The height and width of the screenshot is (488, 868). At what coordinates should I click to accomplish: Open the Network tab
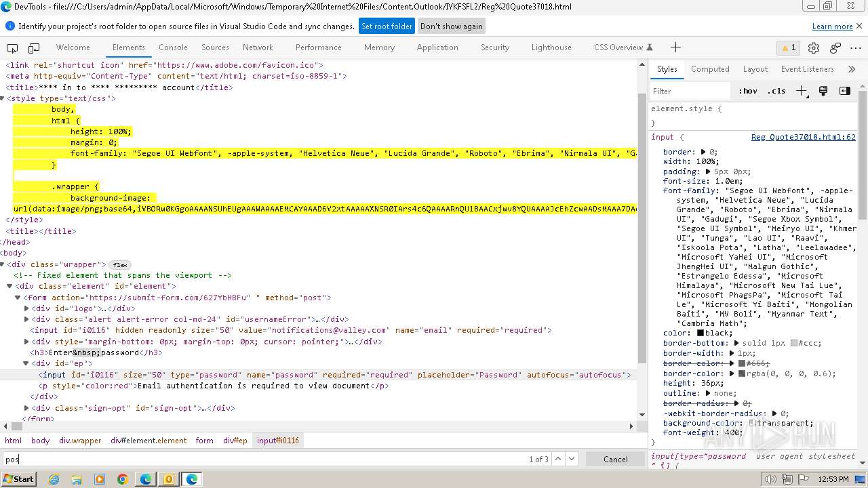pos(258,47)
